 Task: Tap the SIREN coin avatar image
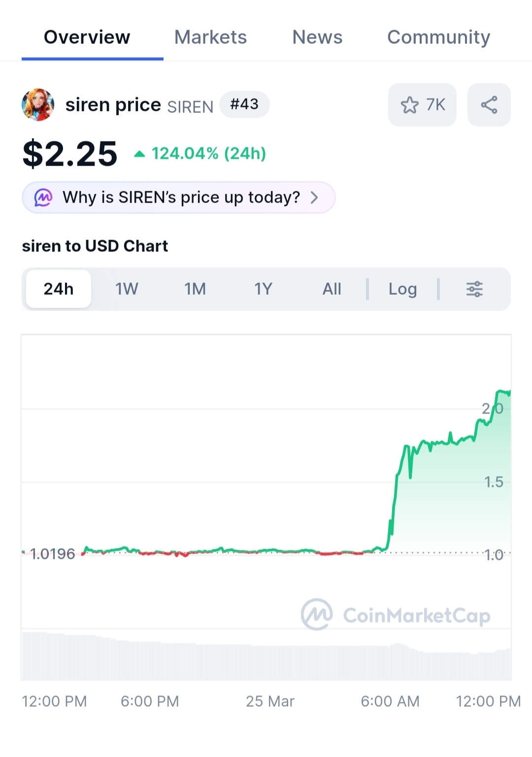pos(38,105)
